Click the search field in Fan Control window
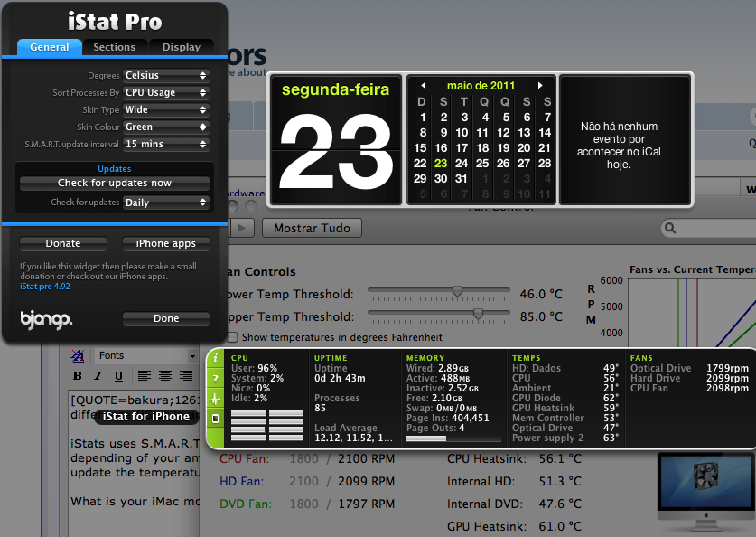Viewport: 756px width, 537px height. click(708, 228)
